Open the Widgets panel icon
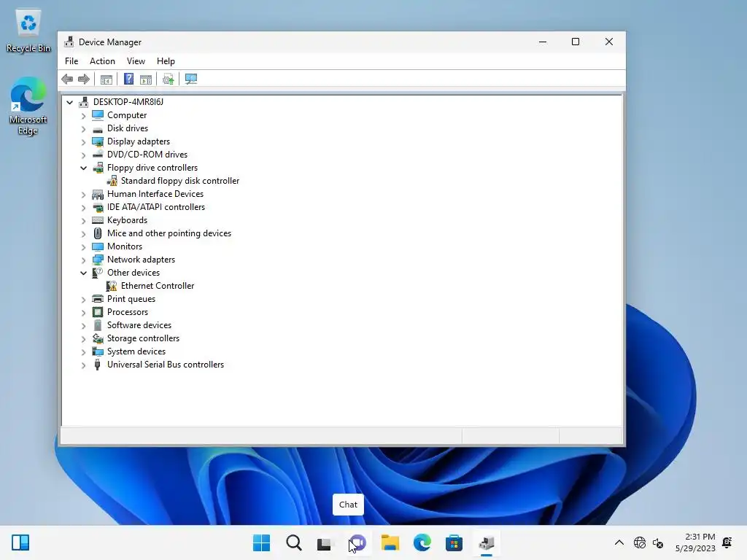Viewport: 747px width, 560px height. point(20,542)
